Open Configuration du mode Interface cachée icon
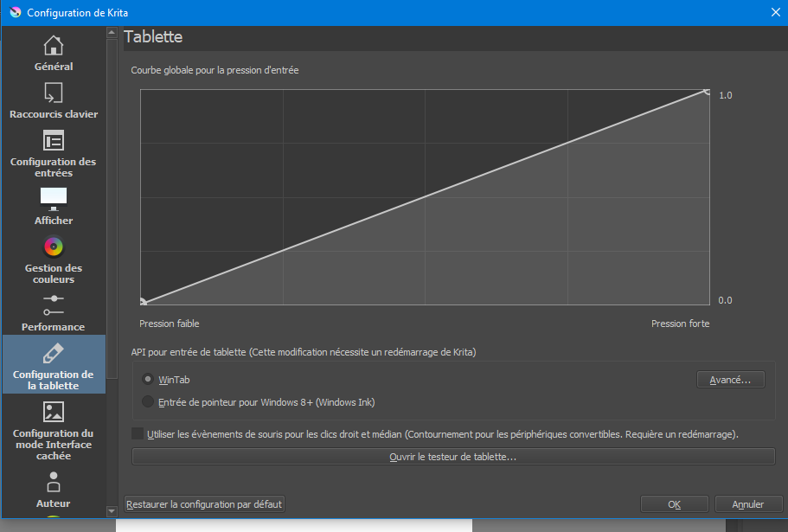Viewport: 788px width, 532px height. click(x=54, y=412)
